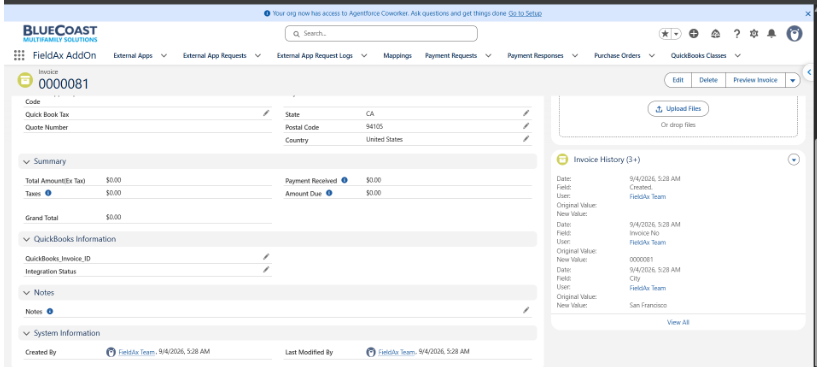The width and height of the screenshot is (817, 367).
Task: Collapse the QuickBooks Information section
Action: click(x=27, y=239)
